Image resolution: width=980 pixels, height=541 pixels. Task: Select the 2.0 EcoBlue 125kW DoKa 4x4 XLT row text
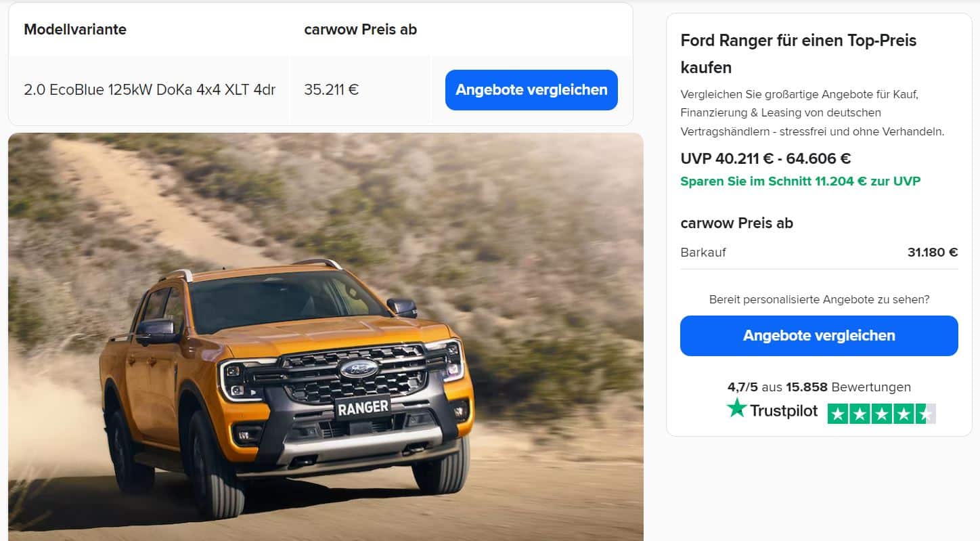coord(150,90)
